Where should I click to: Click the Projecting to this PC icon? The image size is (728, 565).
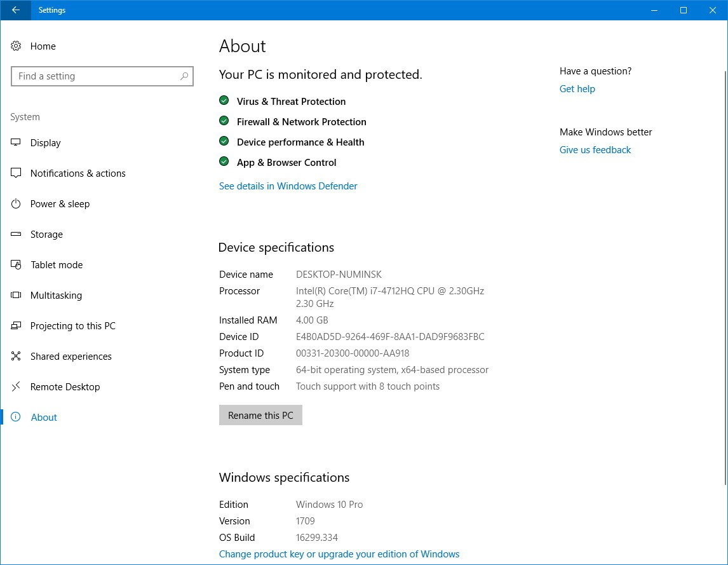click(16, 325)
